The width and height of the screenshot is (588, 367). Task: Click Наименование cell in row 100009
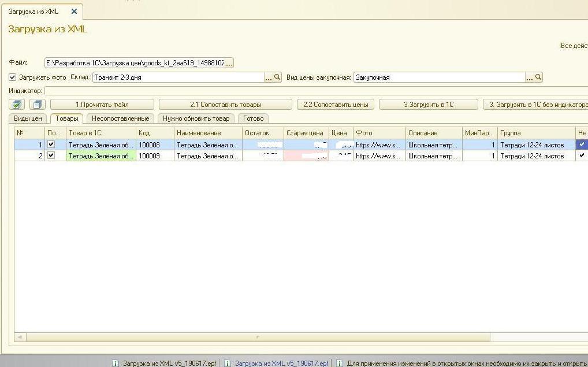tap(208, 155)
